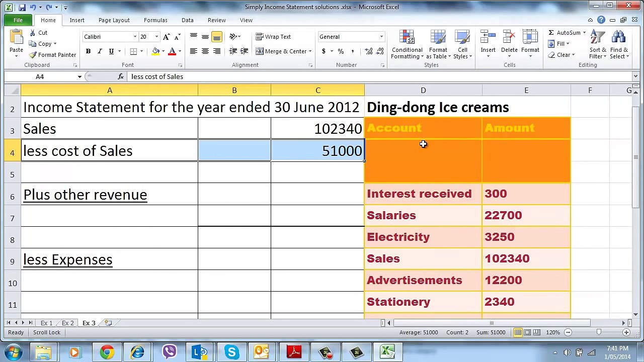
Task: Open the Ex 1 sheet tab
Action: pyautogui.click(x=46, y=323)
